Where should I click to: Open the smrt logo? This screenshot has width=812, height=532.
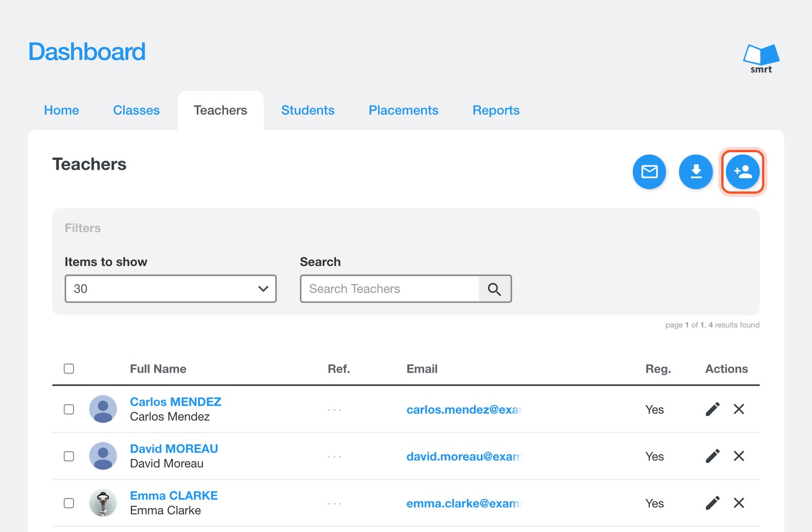[761, 59]
